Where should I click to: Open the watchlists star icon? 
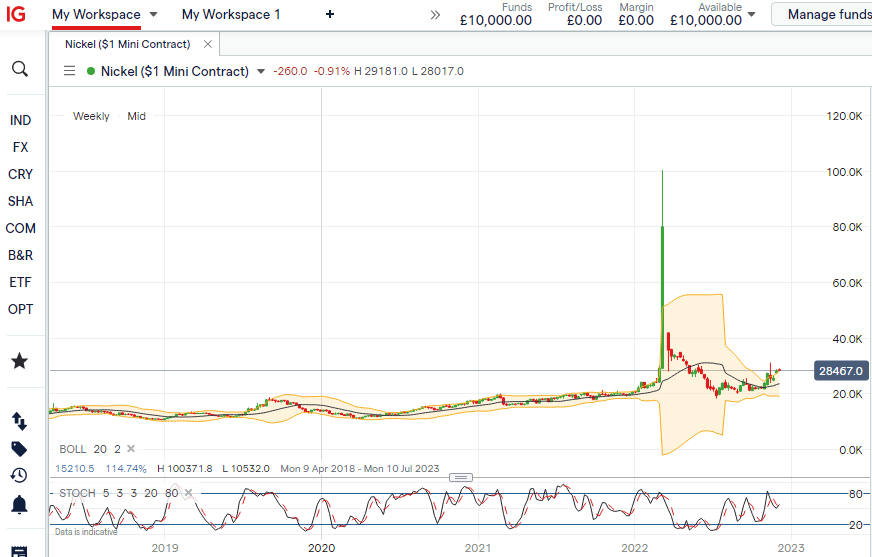click(19, 361)
